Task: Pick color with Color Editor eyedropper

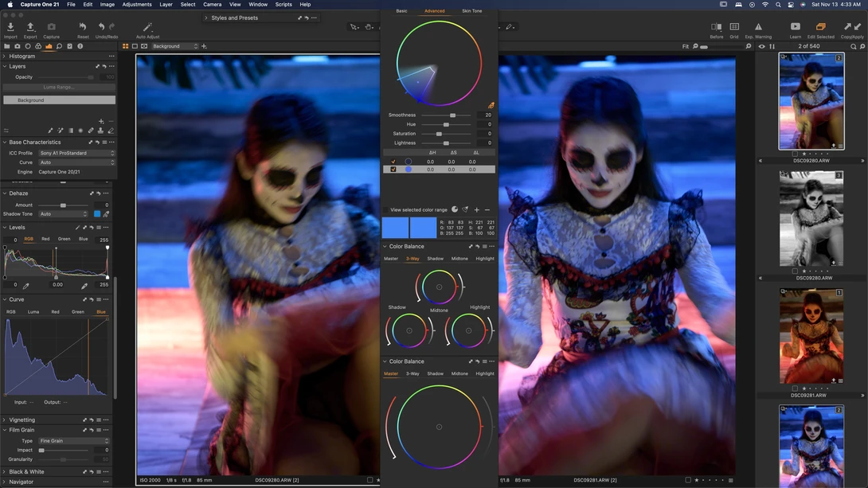Action: (491, 105)
